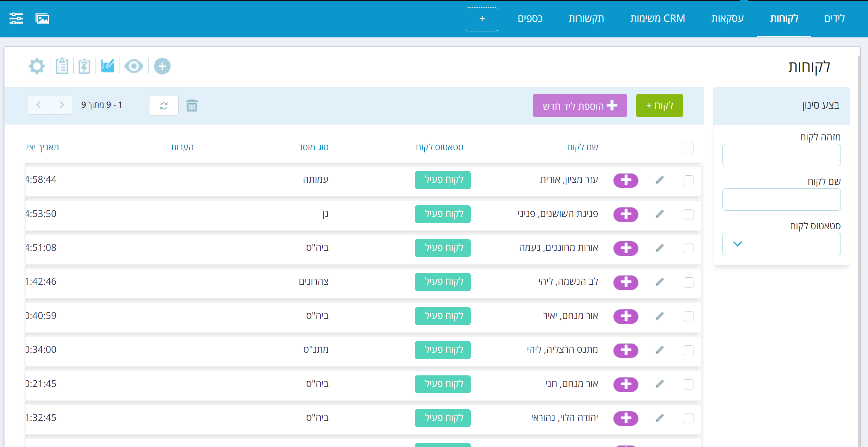The width and height of the screenshot is (868, 447).
Task: Open the sliders filter icon in header
Action: coord(16,18)
